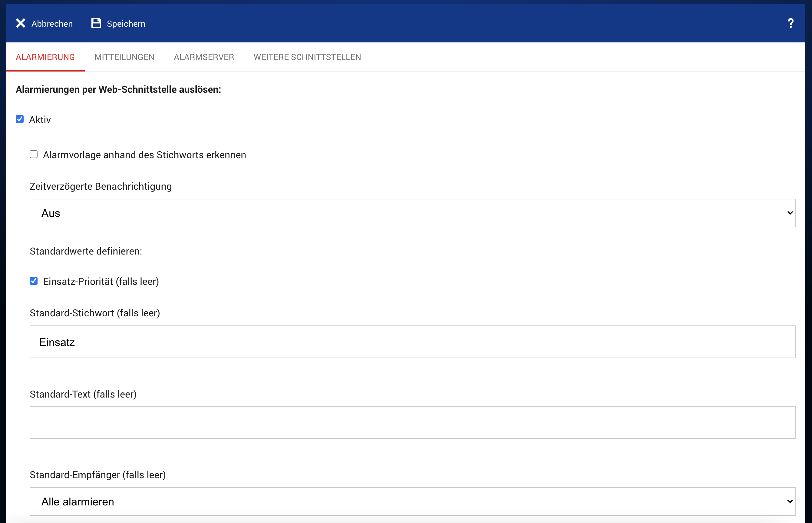The image size is (812, 523).
Task: Click the floppy disk save icon
Action: pyautogui.click(x=96, y=23)
